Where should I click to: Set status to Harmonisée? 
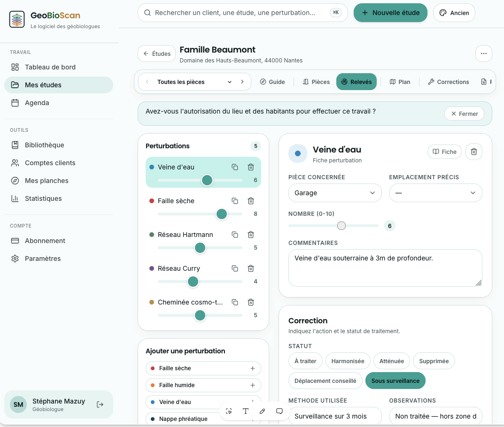coord(348,361)
